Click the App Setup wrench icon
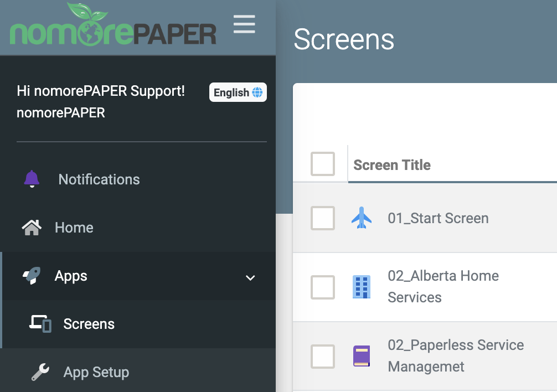557x392 pixels. coord(40,372)
